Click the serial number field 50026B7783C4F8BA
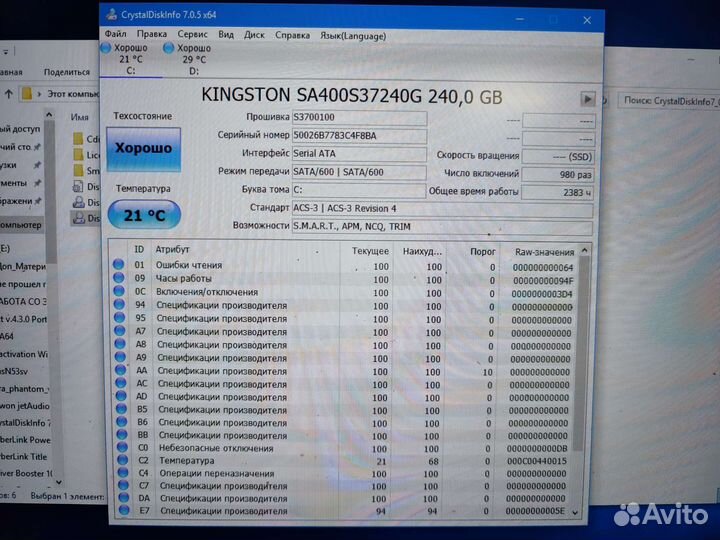The image size is (720, 540). (360, 135)
